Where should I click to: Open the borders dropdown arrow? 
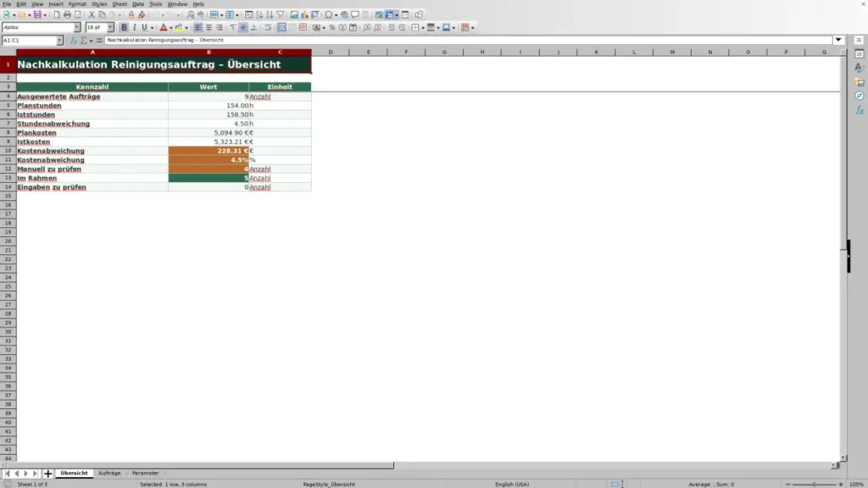(x=423, y=28)
